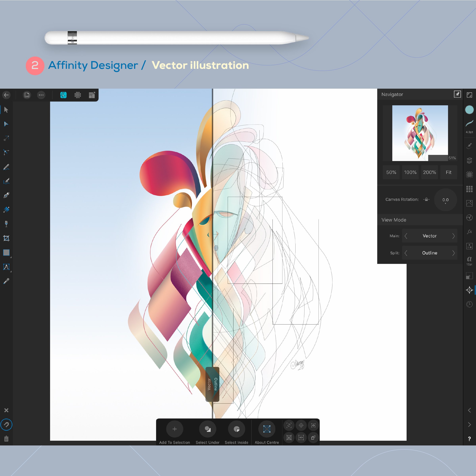Screen dimensions: 476x476
Task: Set zoom to 100%
Action: click(410, 172)
